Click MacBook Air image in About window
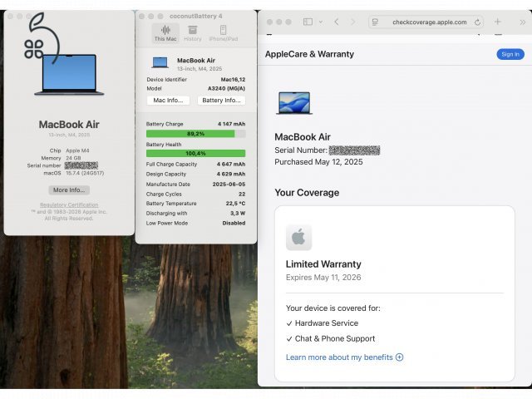 pos(69,75)
